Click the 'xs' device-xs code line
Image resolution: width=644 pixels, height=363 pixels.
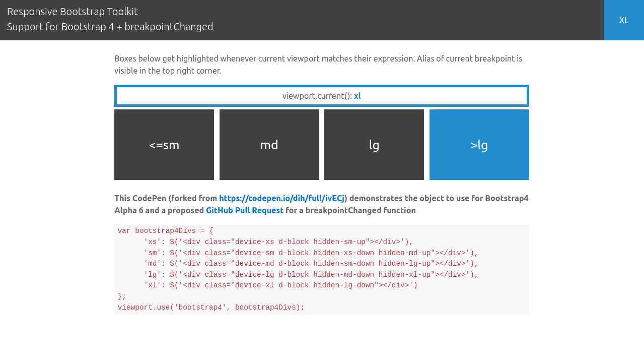click(x=278, y=242)
